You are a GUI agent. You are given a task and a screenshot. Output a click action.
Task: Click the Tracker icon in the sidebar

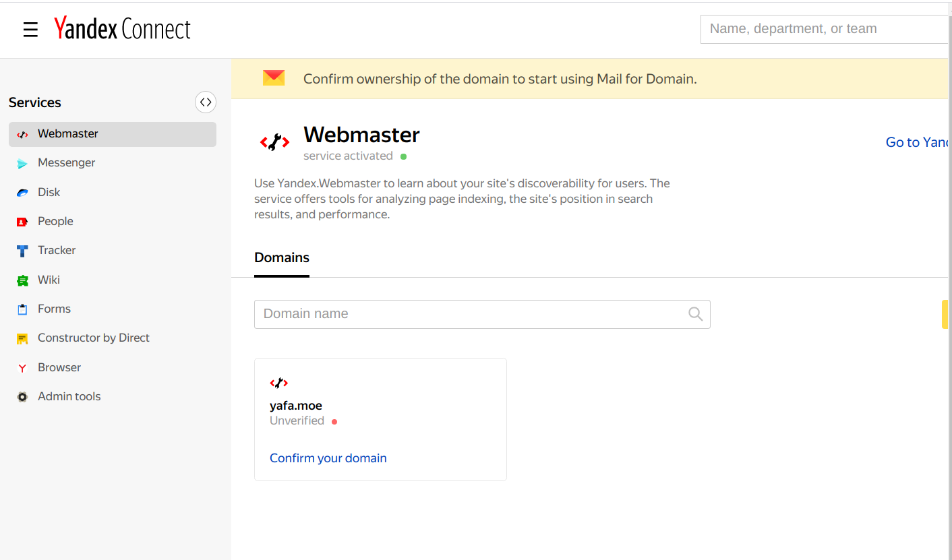tap(22, 251)
